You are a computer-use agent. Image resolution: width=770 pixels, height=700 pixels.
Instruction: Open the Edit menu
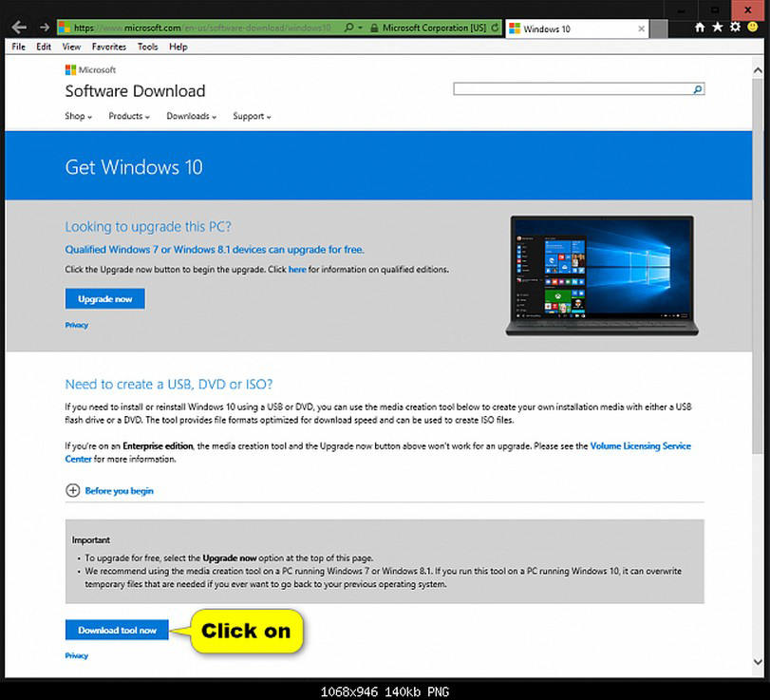[x=44, y=47]
